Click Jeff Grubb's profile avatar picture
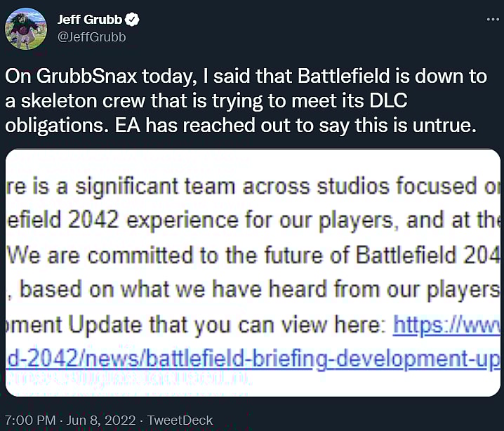 [x=26, y=29]
